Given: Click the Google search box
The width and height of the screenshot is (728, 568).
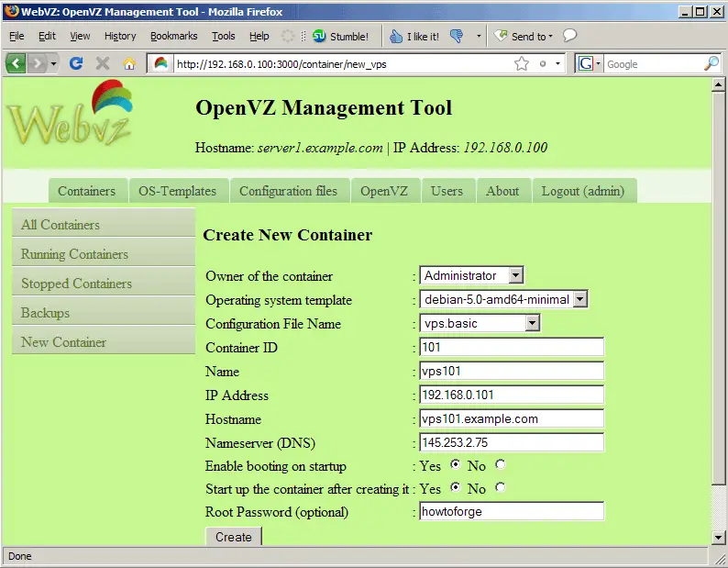Looking at the screenshot, I should 653,63.
